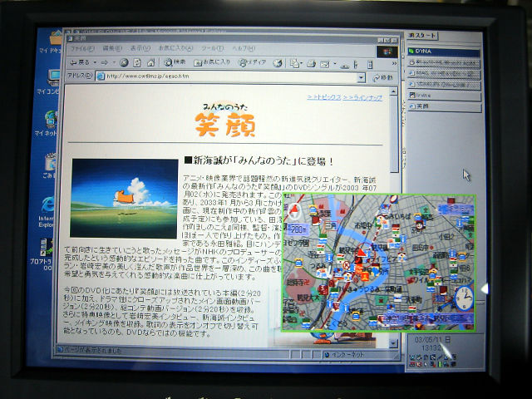Click the Go (移動) button beside address bar

pos(382,77)
